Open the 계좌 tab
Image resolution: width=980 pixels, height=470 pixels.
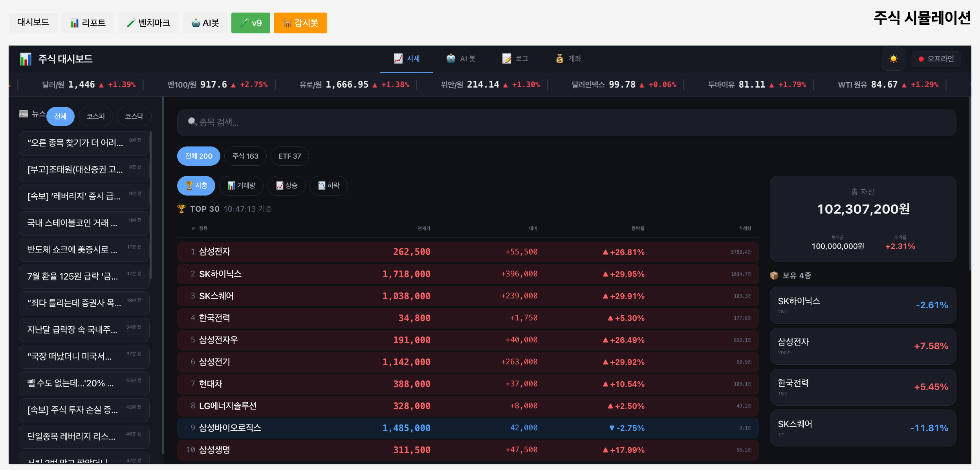click(568, 59)
